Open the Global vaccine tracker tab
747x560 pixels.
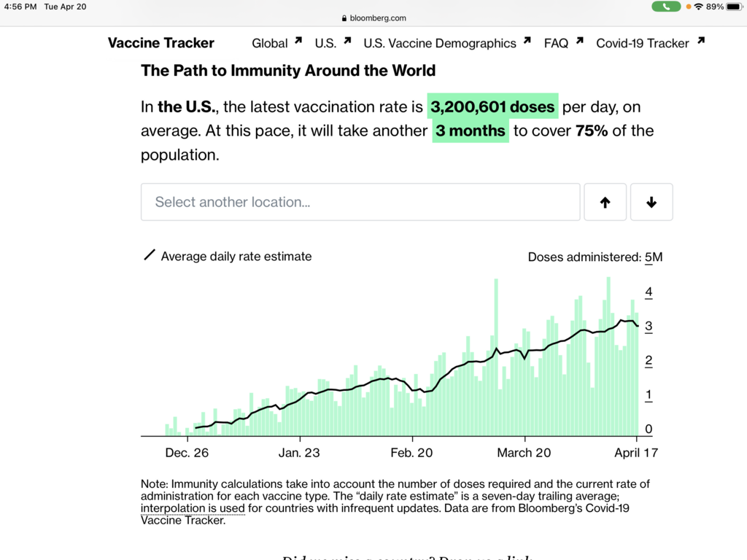click(270, 43)
